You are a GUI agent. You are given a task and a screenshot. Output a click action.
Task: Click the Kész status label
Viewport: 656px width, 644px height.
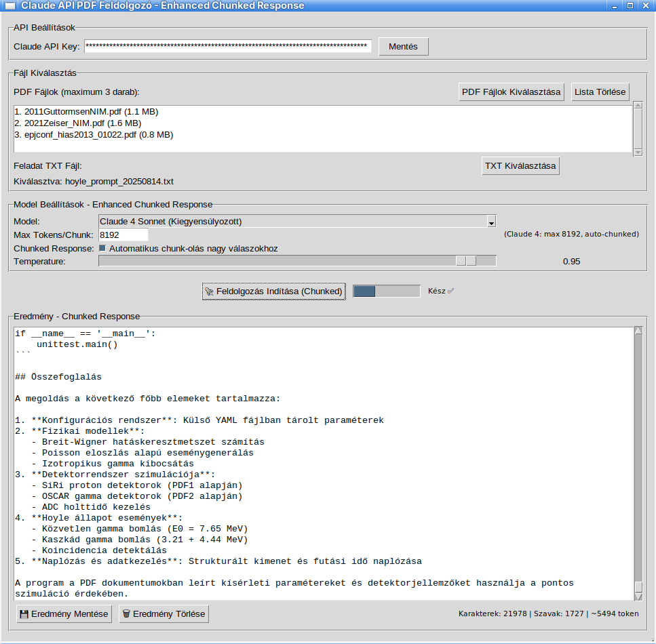(x=440, y=291)
